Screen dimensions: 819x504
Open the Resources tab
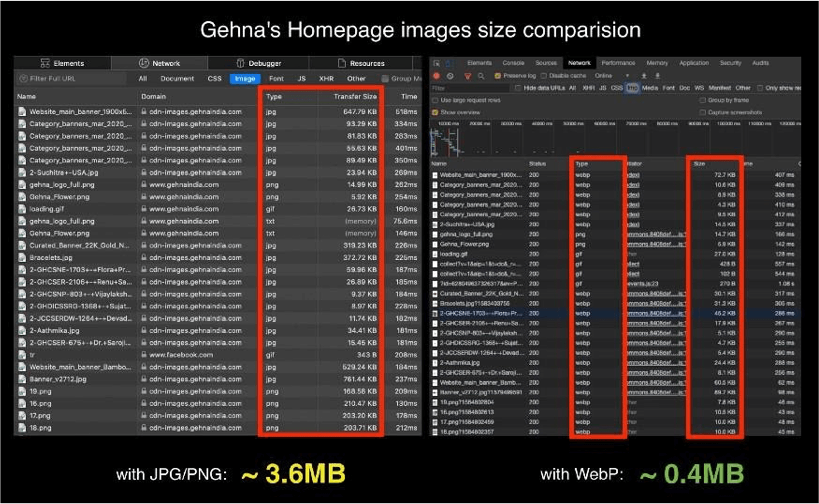(361, 63)
